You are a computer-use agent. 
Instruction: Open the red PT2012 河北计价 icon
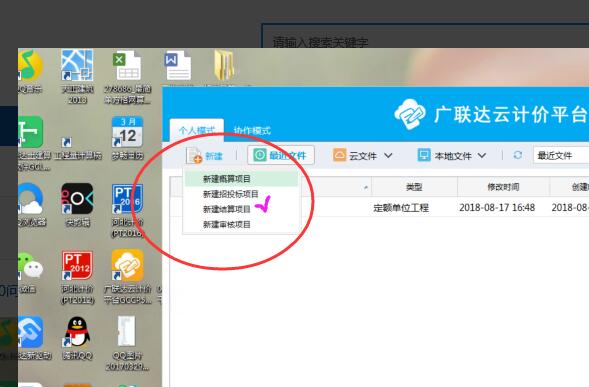(77, 277)
